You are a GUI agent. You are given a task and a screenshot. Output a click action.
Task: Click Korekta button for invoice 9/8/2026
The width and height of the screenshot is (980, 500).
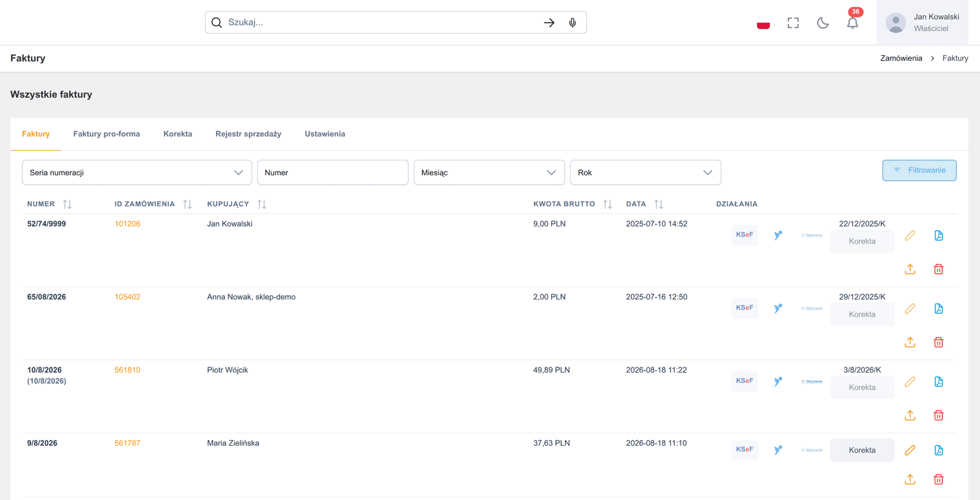[862, 450]
